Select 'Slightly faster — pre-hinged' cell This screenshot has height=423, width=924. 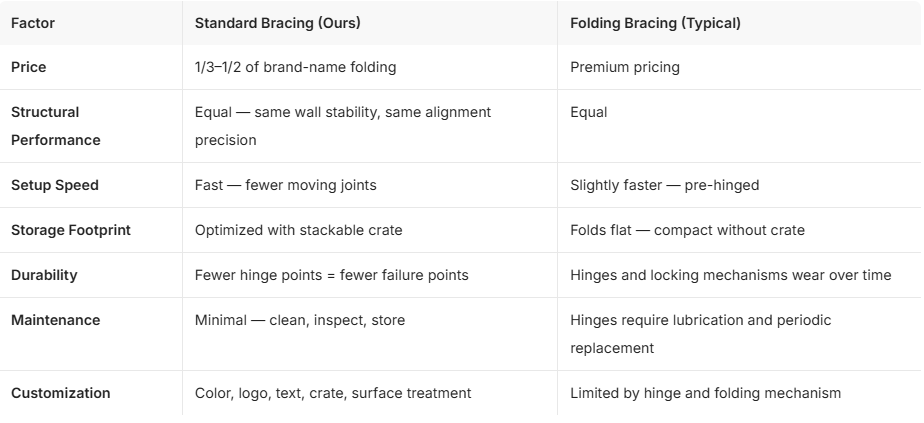click(664, 186)
